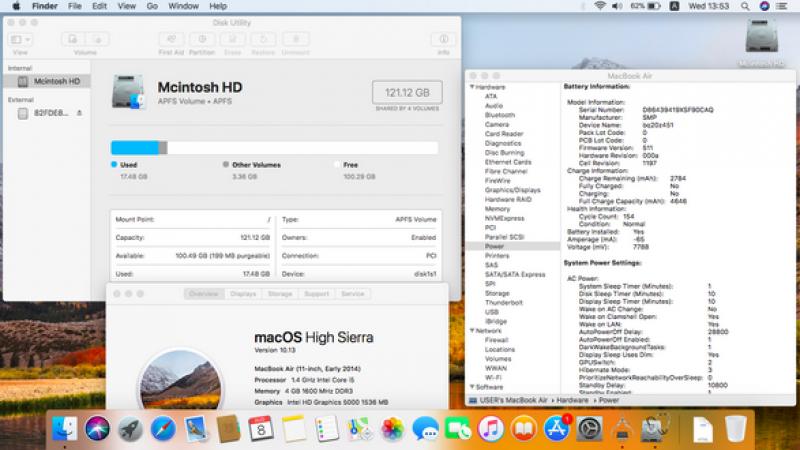Image resolution: width=800 pixels, height=450 pixels.
Task: Switch to the Storage tab
Action: (280, 294)
